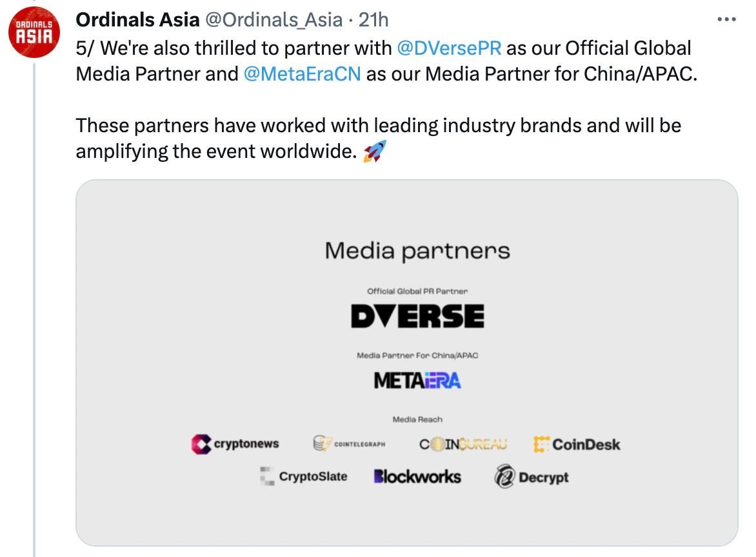Click the Media Reach label in image
This screenshot has height=557, width=756.
point(417,420)
